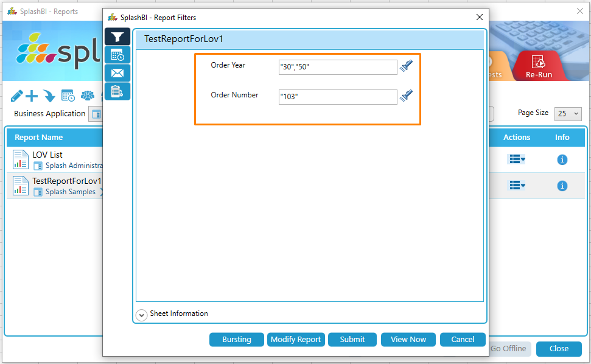
Task: Open Actions menu for TestReportForLov1 row
Action: tap(517, 186)
